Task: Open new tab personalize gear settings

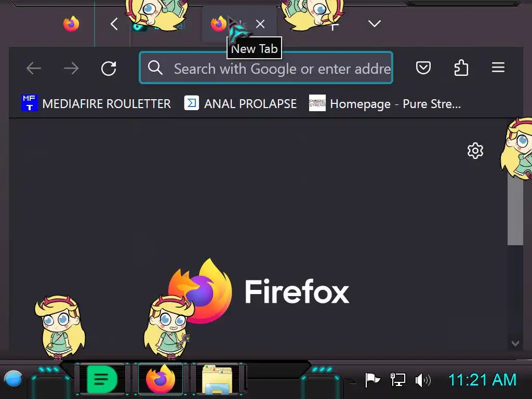Action: [x=475, y=151]
